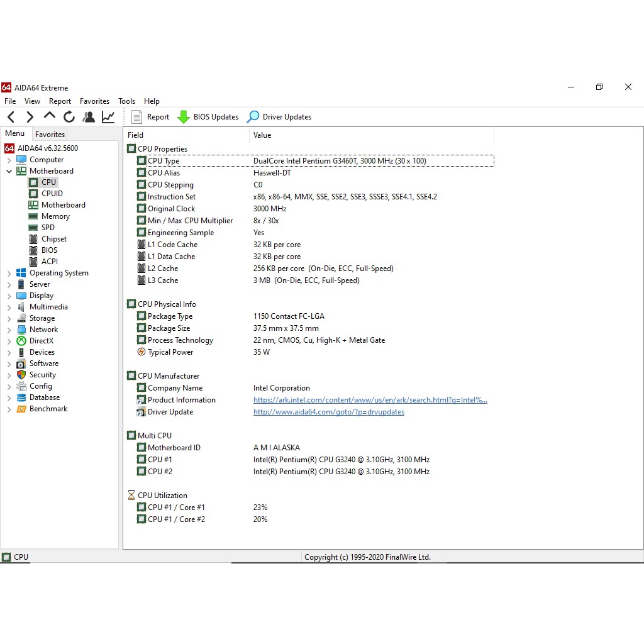The height and width of the screenshot is (644, 644).
Task: Open the aida64.com Driver Update link
Action: [328, 412]
